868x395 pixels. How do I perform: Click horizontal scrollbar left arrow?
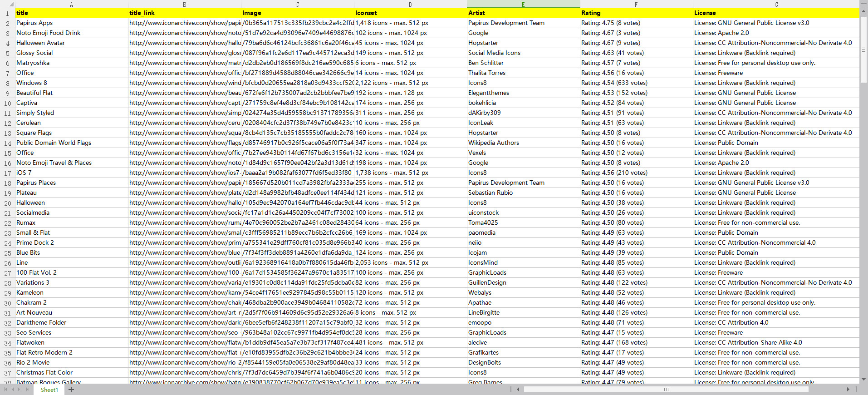pyautogui.click(x=518, y=389)
